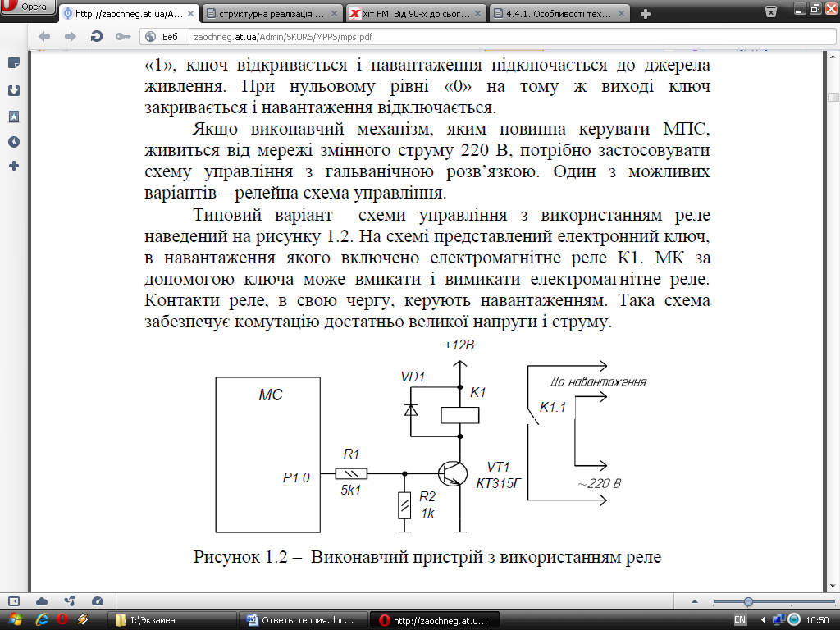The image size is (840, 630).
Task: Open the password wand key icon
Action: 123,36
